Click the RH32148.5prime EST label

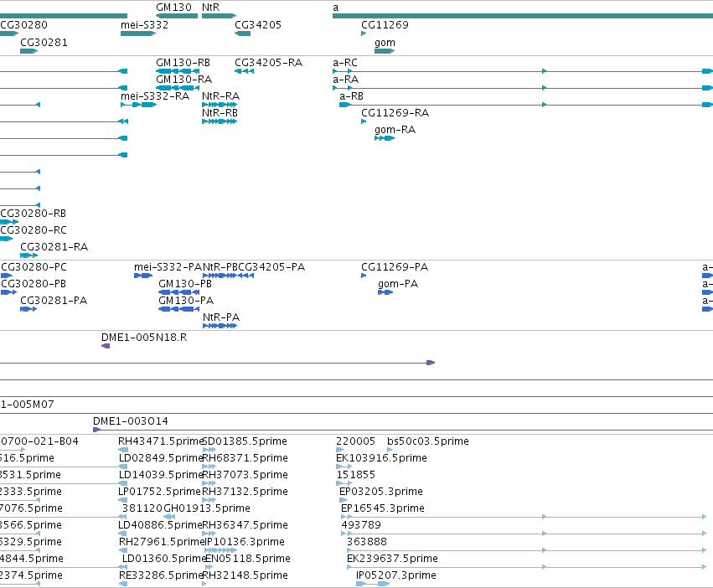click(x=245, y=575)
